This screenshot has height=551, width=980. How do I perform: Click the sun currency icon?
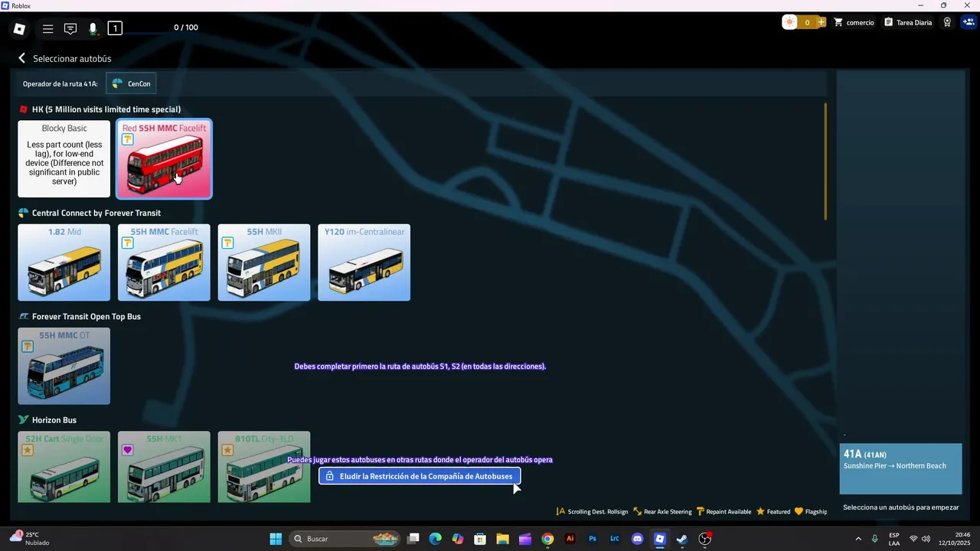789,22
